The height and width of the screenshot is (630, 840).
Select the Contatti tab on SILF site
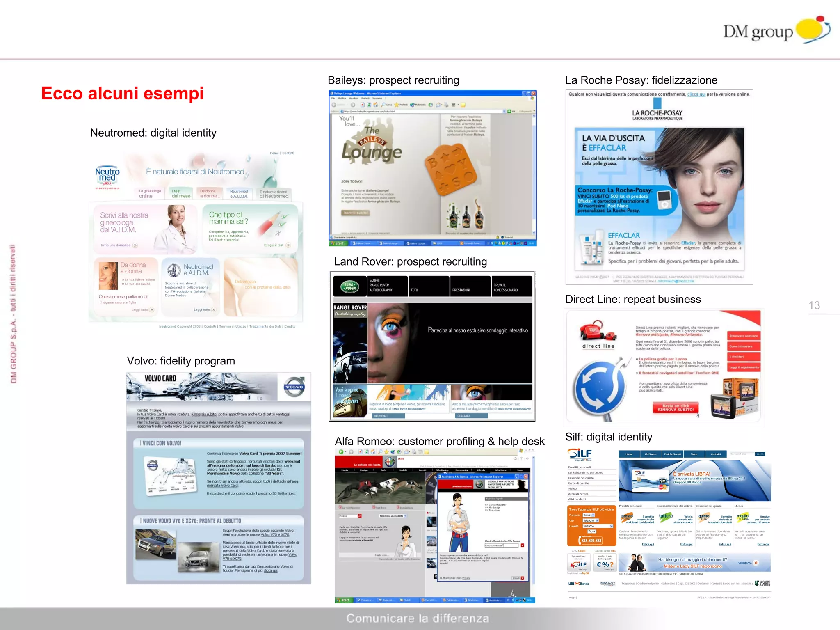pos(716,454)
